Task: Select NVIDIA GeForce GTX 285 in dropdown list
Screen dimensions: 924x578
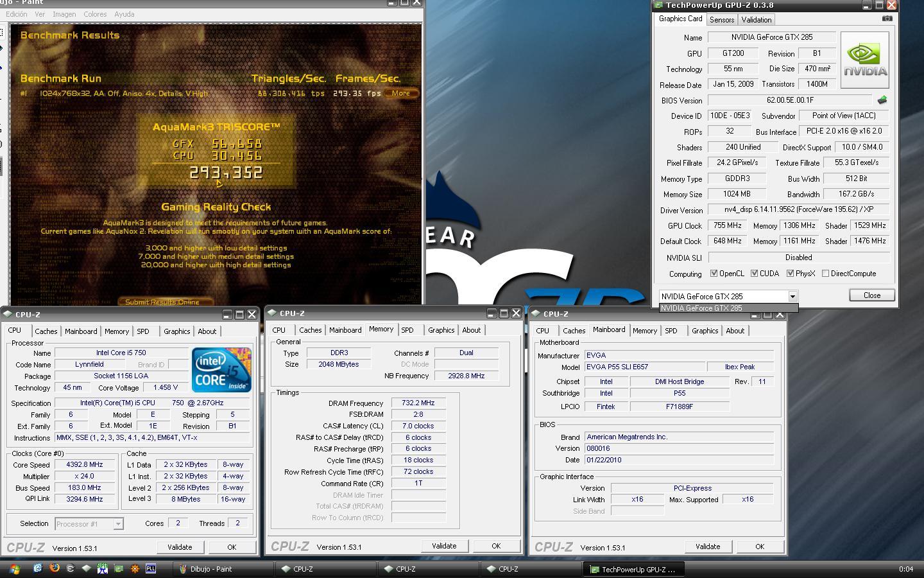Action: point(728,308)
